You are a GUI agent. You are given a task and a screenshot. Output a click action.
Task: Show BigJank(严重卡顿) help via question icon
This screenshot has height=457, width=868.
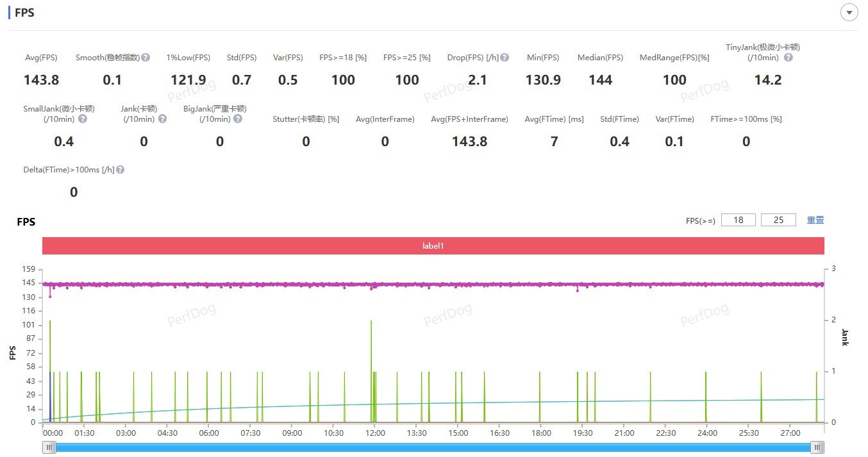[238, 119]
